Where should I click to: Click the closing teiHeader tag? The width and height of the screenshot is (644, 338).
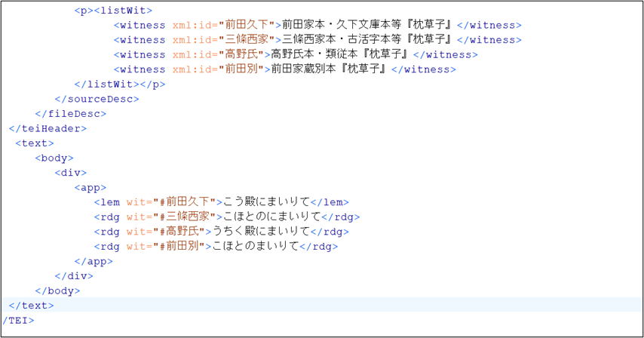coord(47,128)
